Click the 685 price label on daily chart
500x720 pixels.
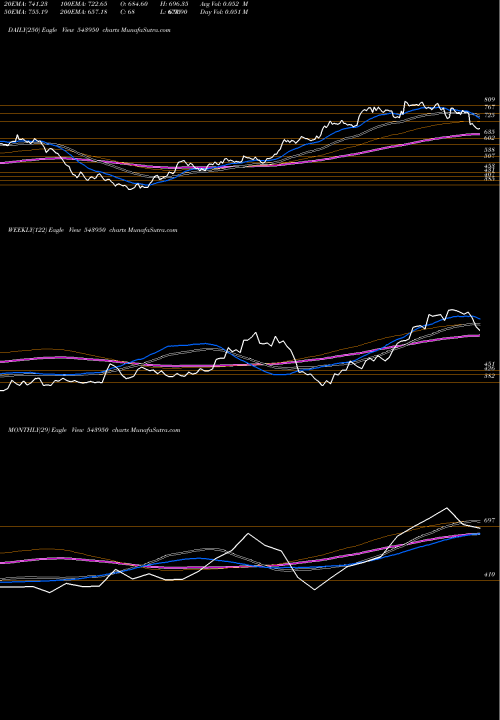tap(489, 132)
